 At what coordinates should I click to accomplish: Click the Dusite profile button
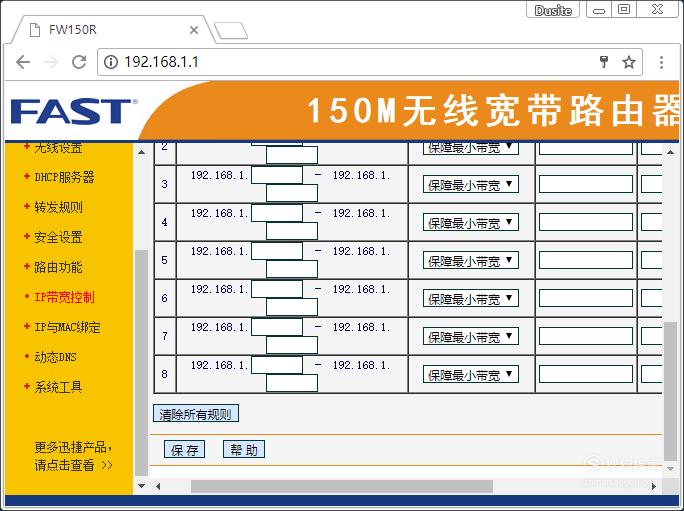553,10
